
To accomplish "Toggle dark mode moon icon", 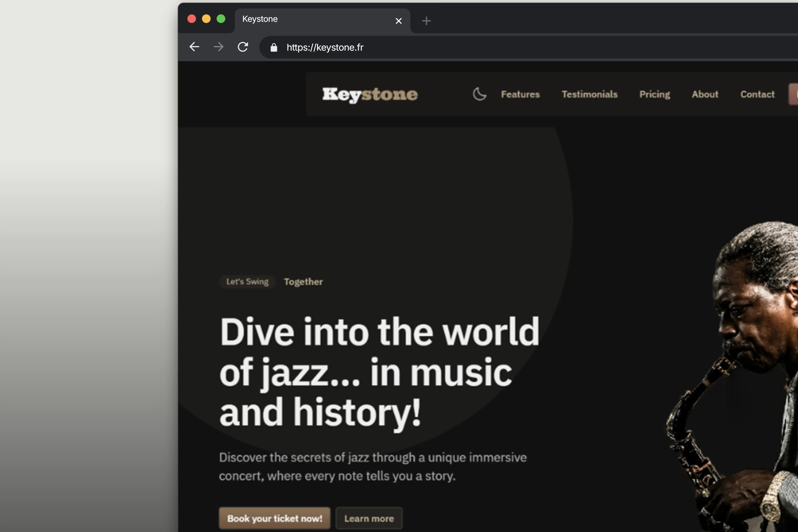I will tap(479, 94).
